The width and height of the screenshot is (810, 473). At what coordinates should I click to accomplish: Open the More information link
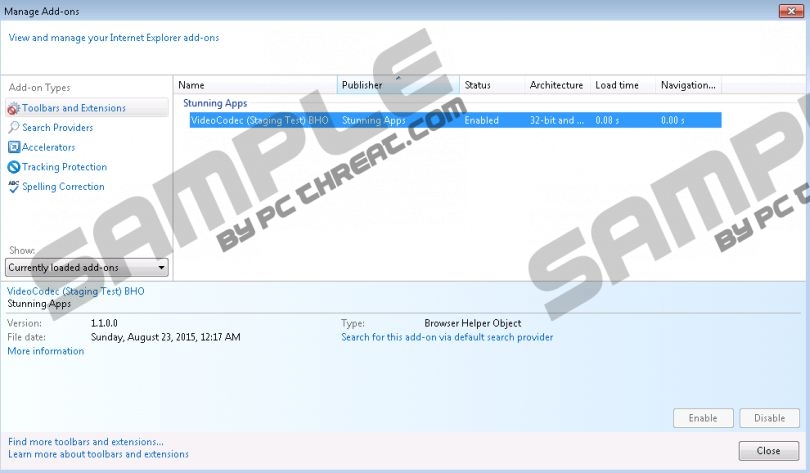[46, 351]
